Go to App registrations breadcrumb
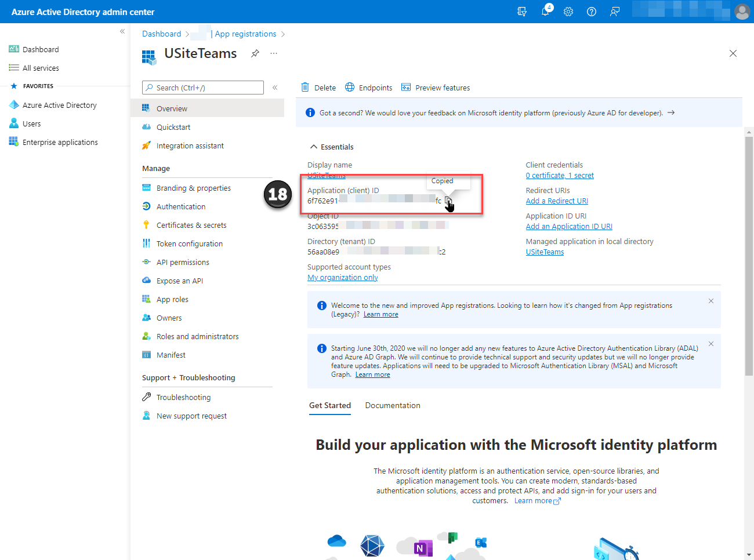The image size is (754, 560). click(x=245, y=34)
